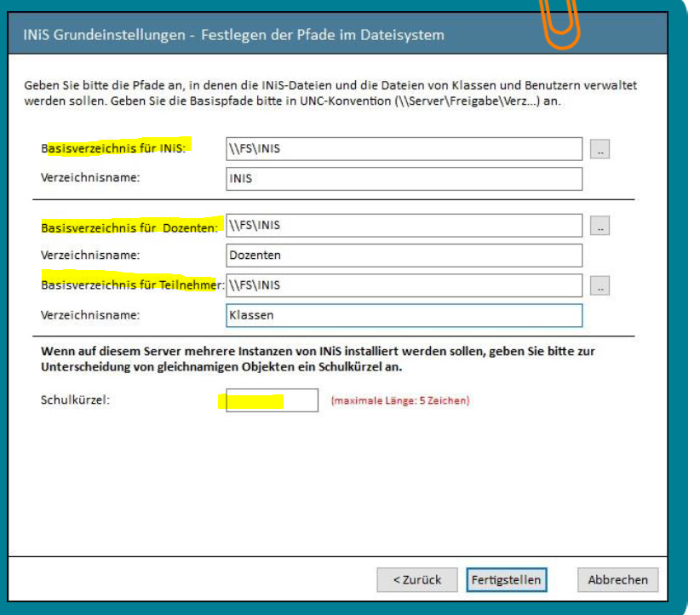Click the 'Basisverzeichnis für INiS:' label
The image size is (700, 615).
(113, 148)
